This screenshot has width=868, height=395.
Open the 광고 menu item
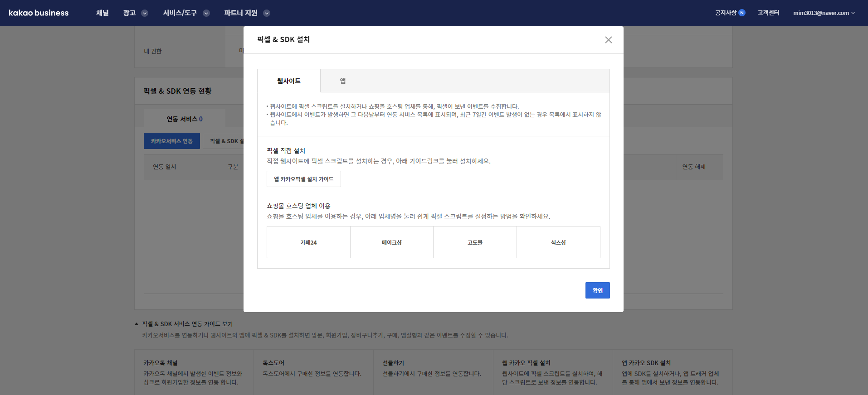(x=129, y=13)
